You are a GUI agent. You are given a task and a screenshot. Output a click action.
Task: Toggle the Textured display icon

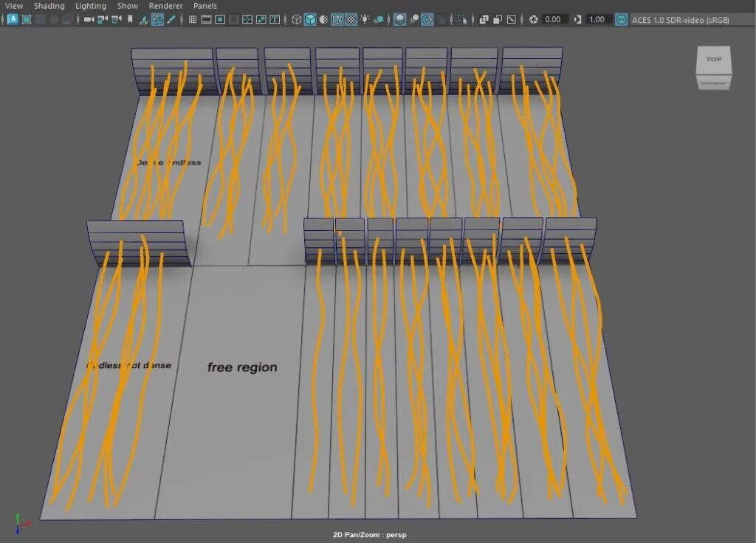[x=351, y=19]
